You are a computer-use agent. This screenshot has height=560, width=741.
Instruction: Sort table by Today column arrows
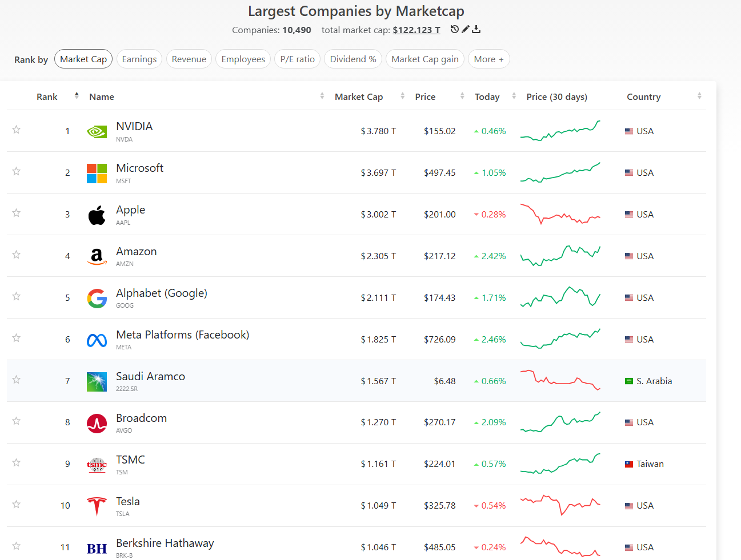[514, 96]
